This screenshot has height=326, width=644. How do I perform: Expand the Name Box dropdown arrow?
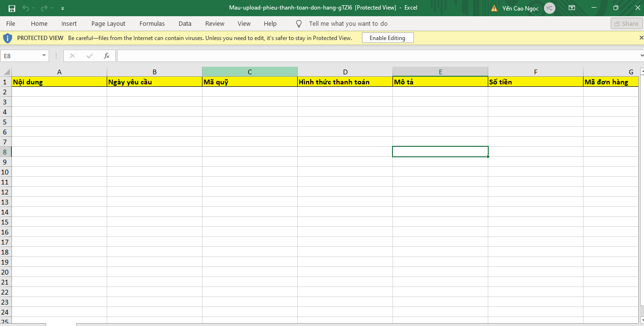tap(44, 56)
